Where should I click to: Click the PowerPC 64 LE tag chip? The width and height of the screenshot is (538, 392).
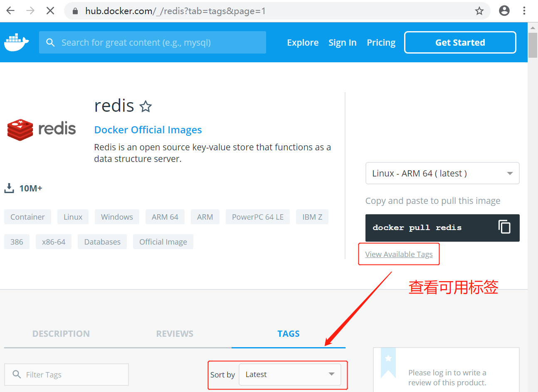coord(258,217)
